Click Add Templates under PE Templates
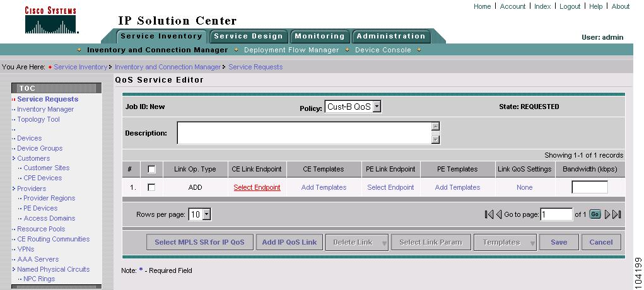This screenshot has height=290, width=644. coord(457,187)
